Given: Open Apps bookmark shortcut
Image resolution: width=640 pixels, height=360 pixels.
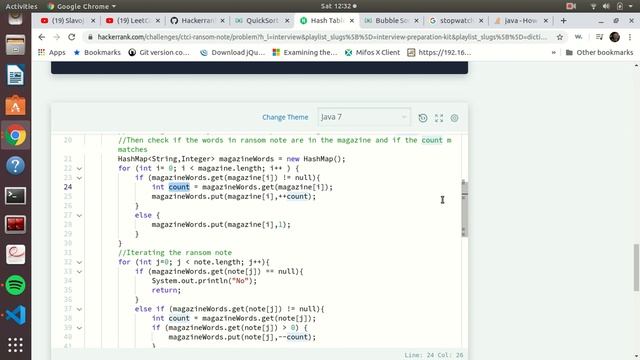Looking at the screenshot, I should point(52,52).
